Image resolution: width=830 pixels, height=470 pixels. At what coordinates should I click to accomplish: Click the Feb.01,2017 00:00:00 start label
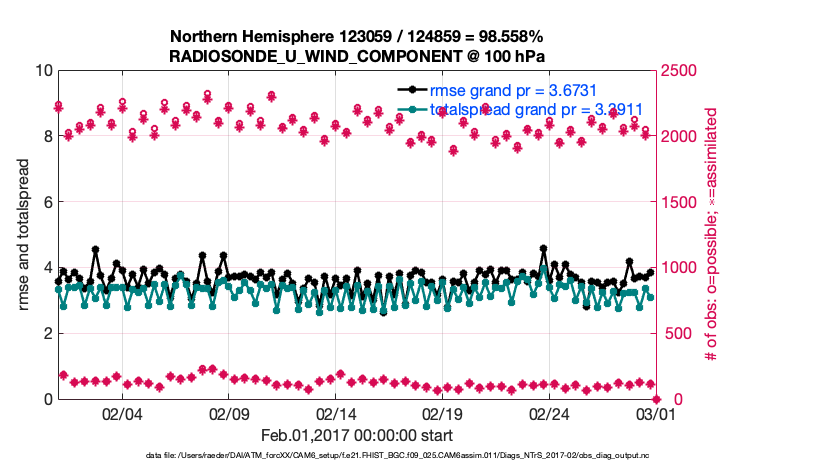coord(357,435)
